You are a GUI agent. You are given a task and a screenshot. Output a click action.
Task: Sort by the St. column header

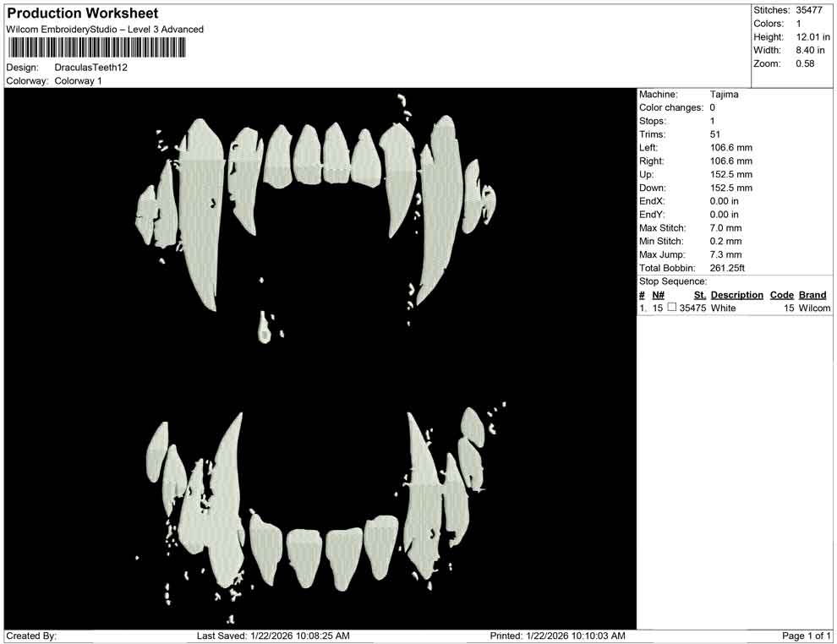pos(698,294)
